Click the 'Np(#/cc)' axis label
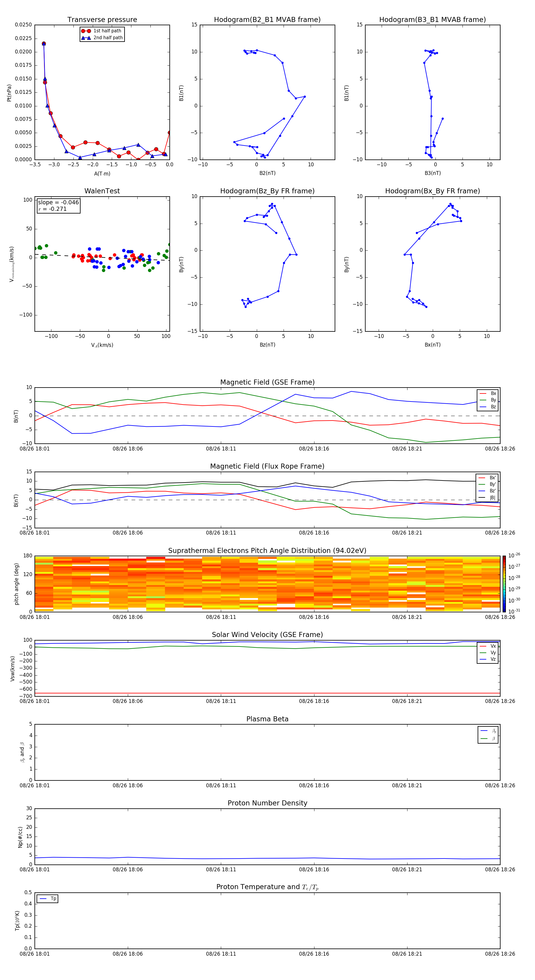 click(21, 837)
